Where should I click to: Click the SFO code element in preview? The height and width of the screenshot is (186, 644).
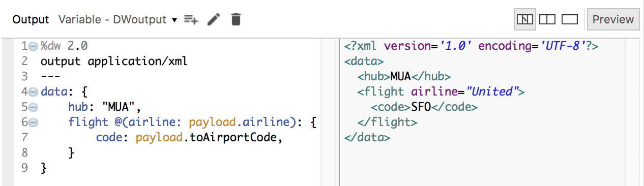coord(424,107)
